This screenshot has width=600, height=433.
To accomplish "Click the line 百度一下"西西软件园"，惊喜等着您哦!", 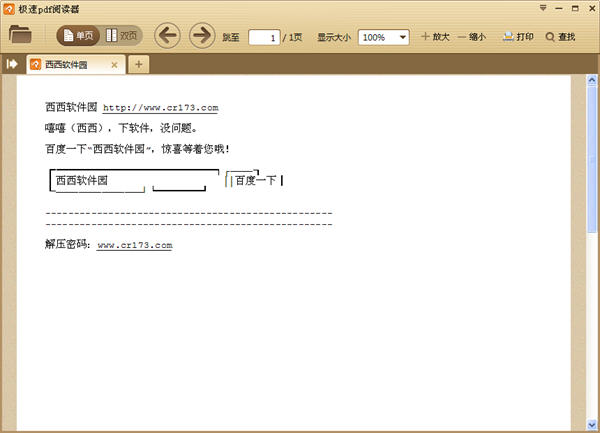I will (137, 149).
